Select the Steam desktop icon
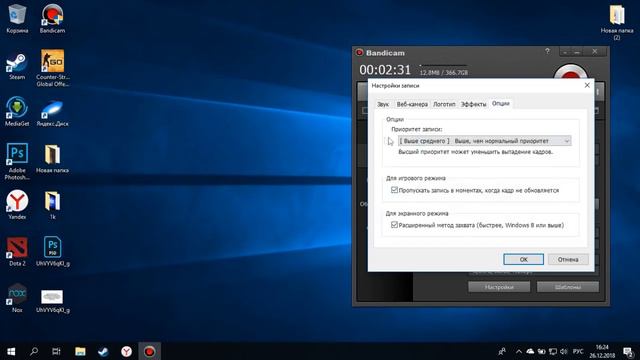Image resolution: width=640 pixels, height=360 pixels. click(17, 65)
